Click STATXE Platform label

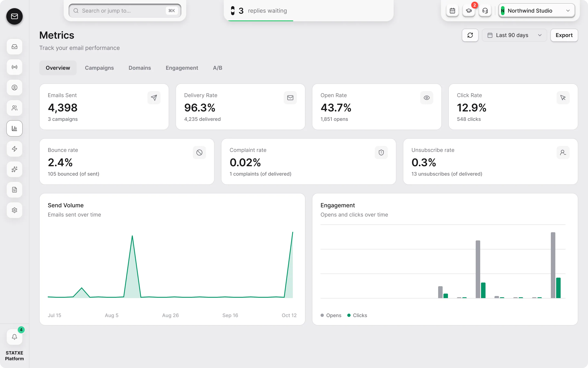[x=14, y=356]
